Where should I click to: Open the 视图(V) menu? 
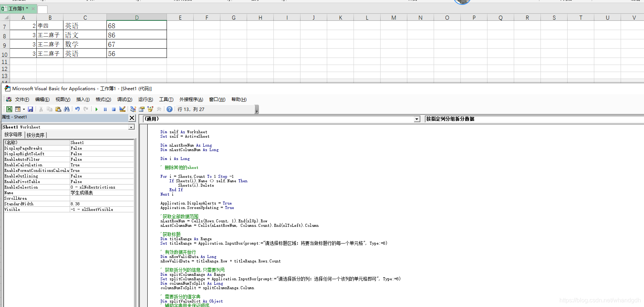click(x=63, y=99)
